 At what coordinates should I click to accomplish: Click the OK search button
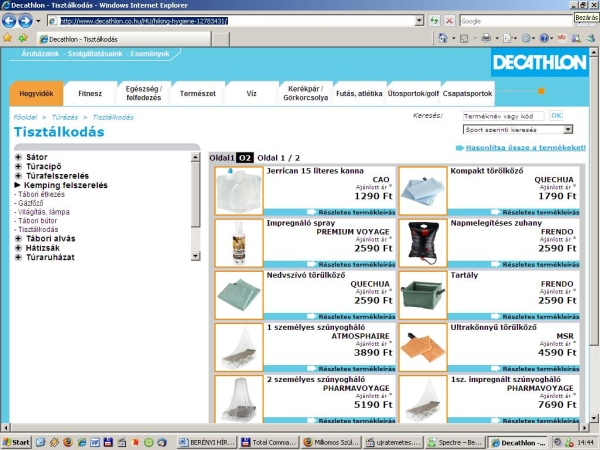(x=556, y=116)
